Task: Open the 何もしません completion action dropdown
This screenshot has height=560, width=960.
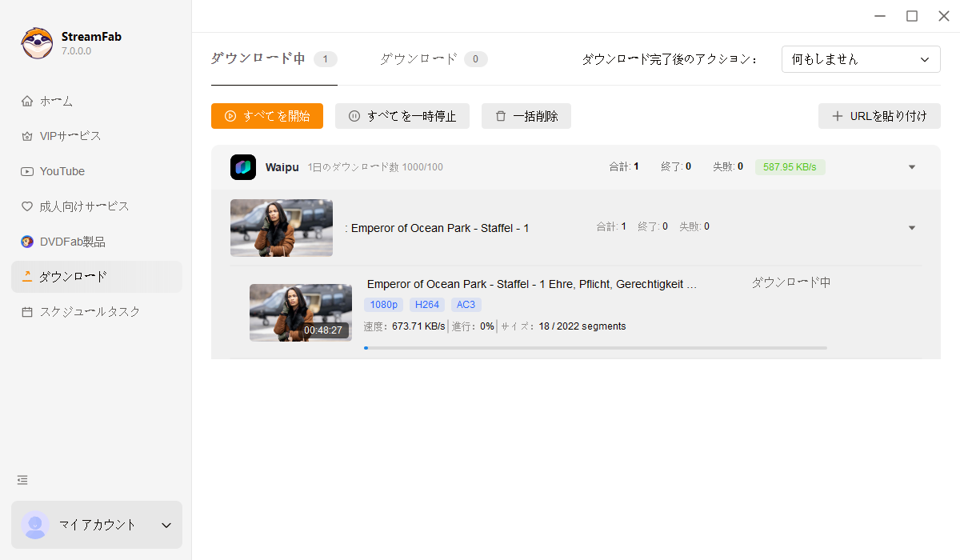Action: coord(861,58)
